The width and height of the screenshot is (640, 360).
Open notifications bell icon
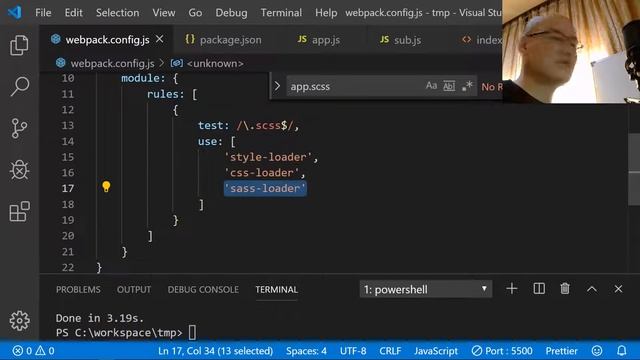pos(622,351)
